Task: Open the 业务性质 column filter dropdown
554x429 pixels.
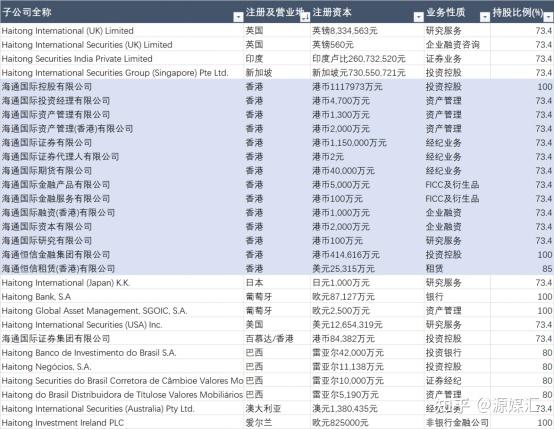Action: [485, 17]
